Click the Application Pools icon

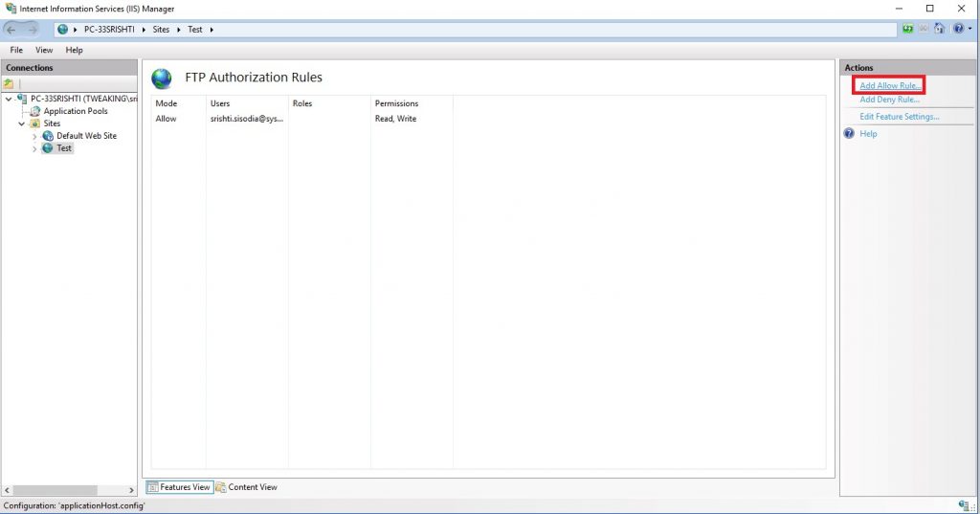(35, 111)
